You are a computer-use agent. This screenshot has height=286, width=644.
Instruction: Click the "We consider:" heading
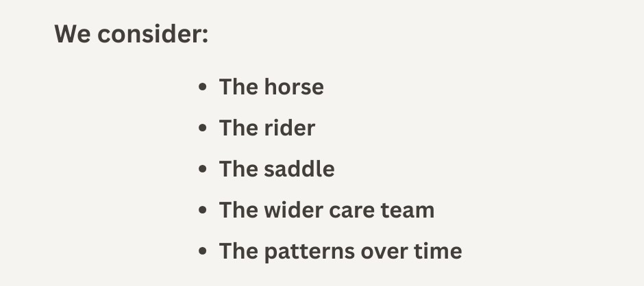point(131,34)
